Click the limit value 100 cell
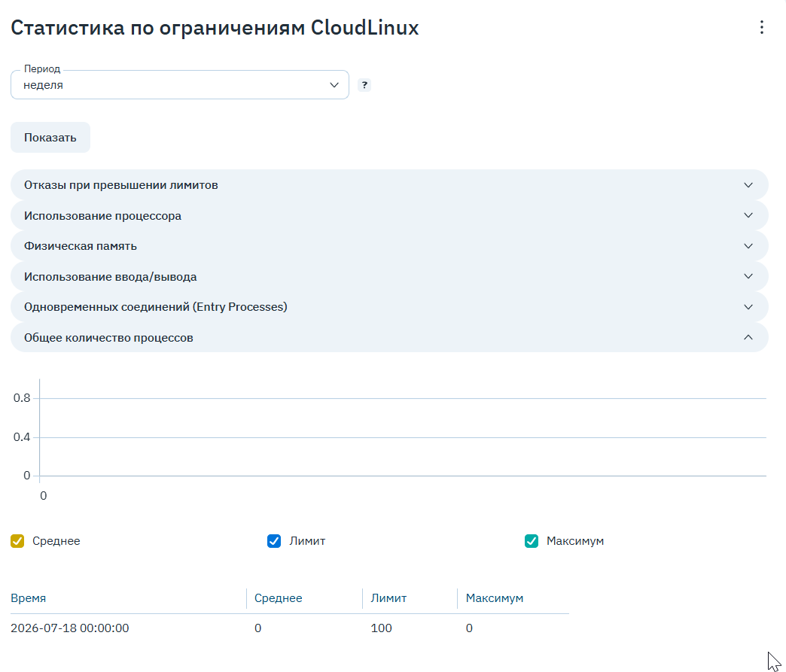The image size is (786, 672). 382,628
